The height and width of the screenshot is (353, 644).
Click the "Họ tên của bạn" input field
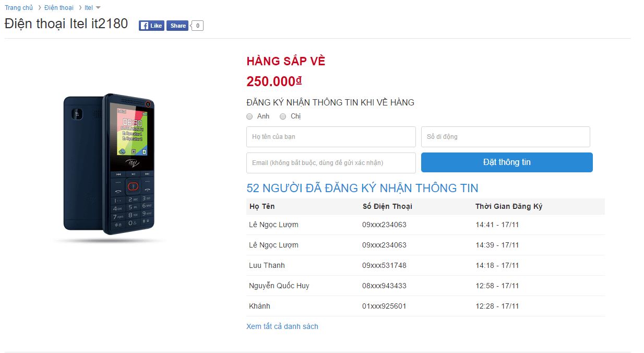point(330,137)
